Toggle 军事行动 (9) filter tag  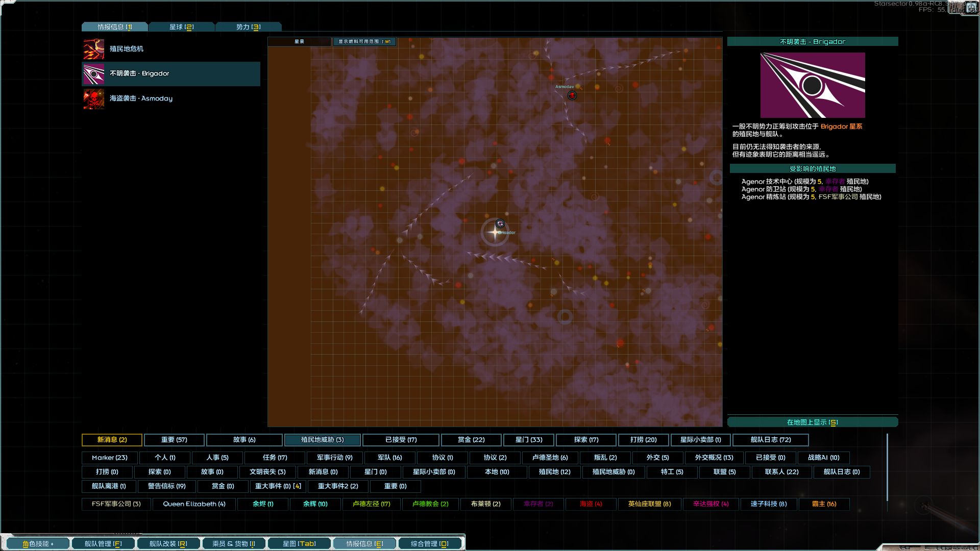click(x=335, y=458)
